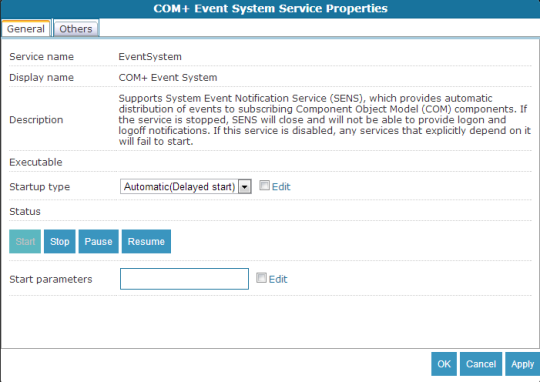
Task: Cancel the service properties dialog
Action: click(x=481, y=364)
